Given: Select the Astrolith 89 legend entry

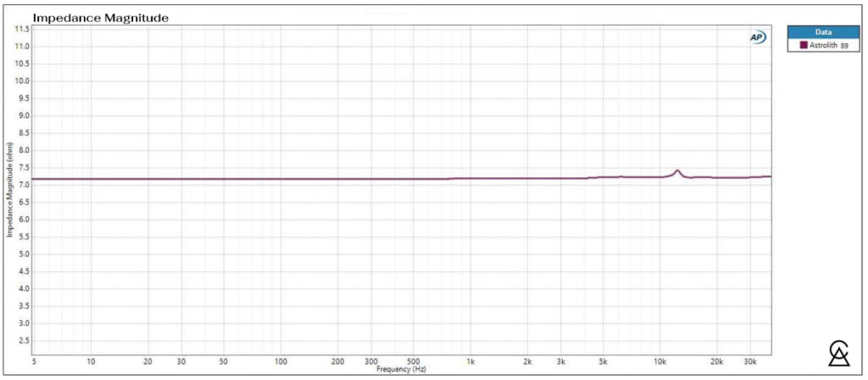Looking at the screenshot, I should point(819,46).
